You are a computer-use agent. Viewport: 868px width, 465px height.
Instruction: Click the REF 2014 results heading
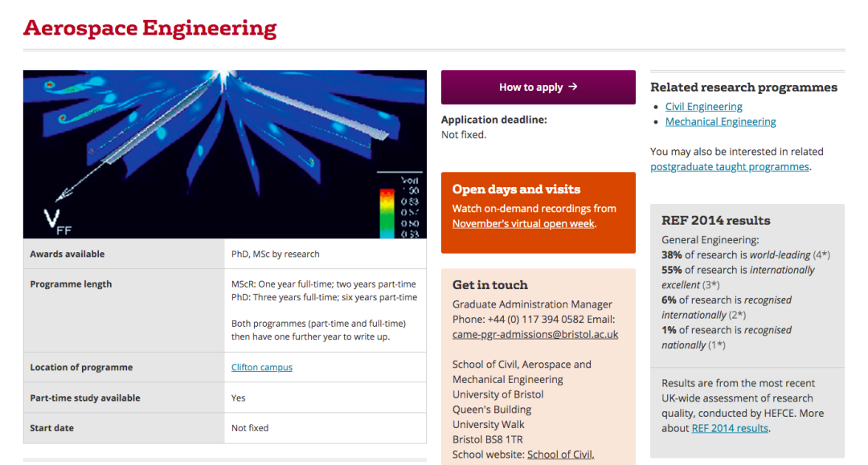point(716,221)
